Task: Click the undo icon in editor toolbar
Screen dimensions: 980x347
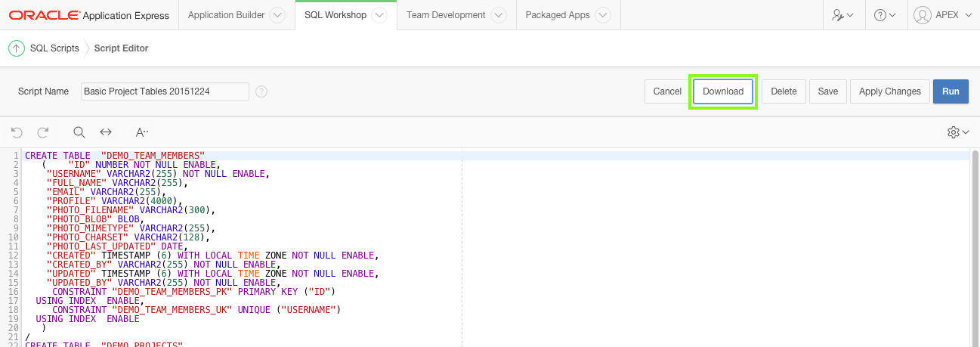Action: point(17,132)
